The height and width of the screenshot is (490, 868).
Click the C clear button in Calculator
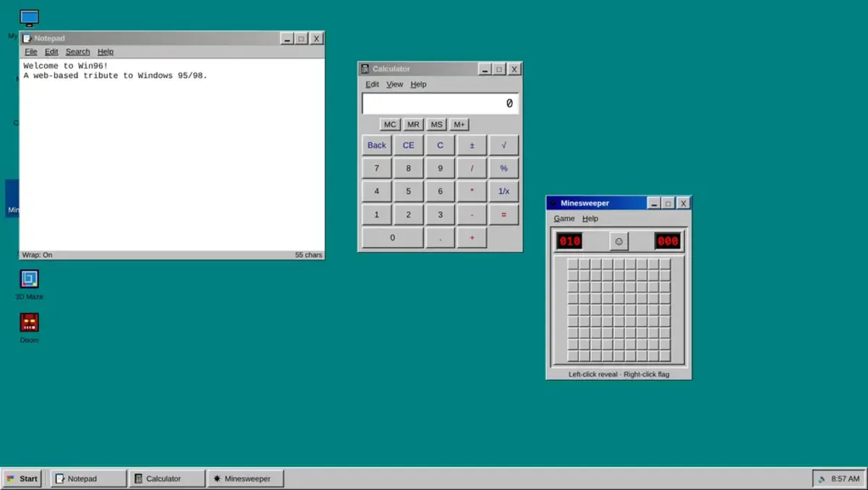[440, 145]
